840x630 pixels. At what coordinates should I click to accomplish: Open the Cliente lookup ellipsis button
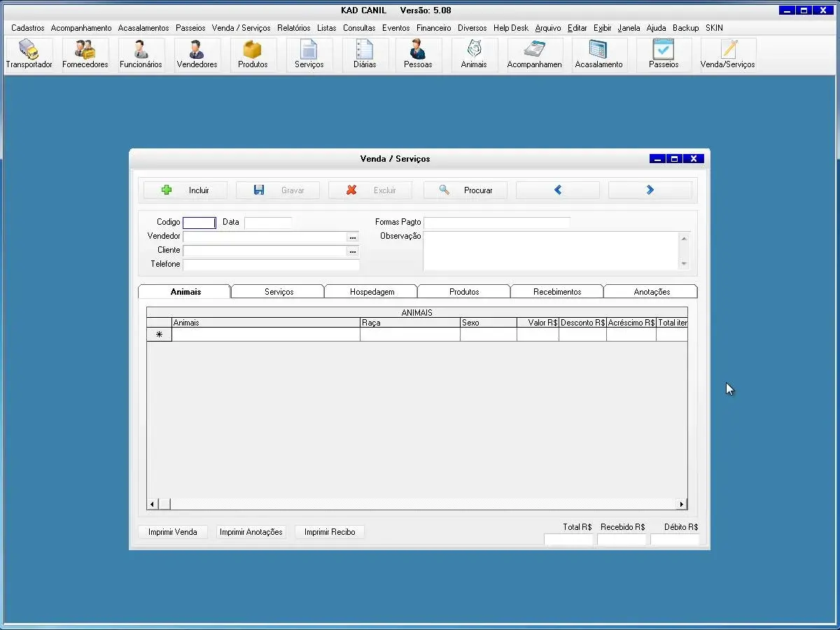[353, 251]
